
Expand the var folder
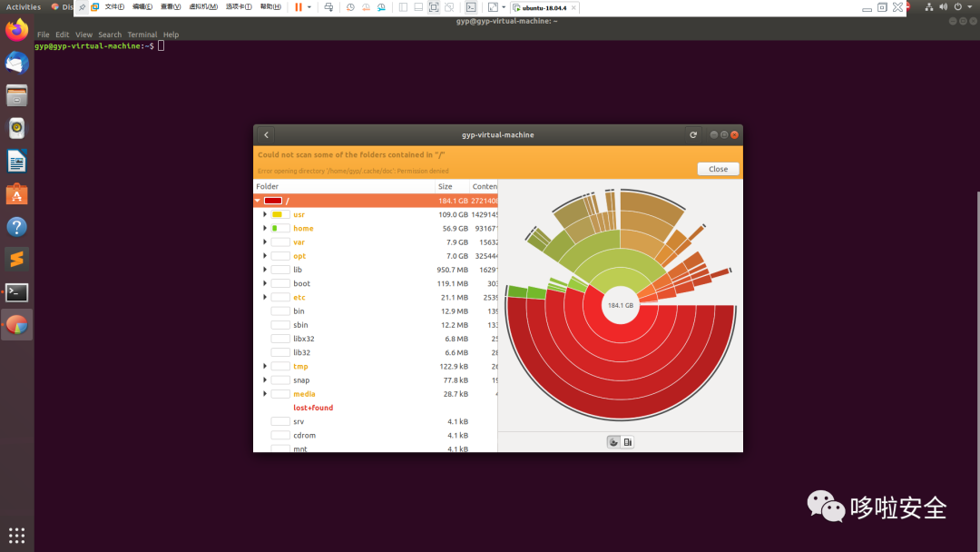tap(265, 241)
